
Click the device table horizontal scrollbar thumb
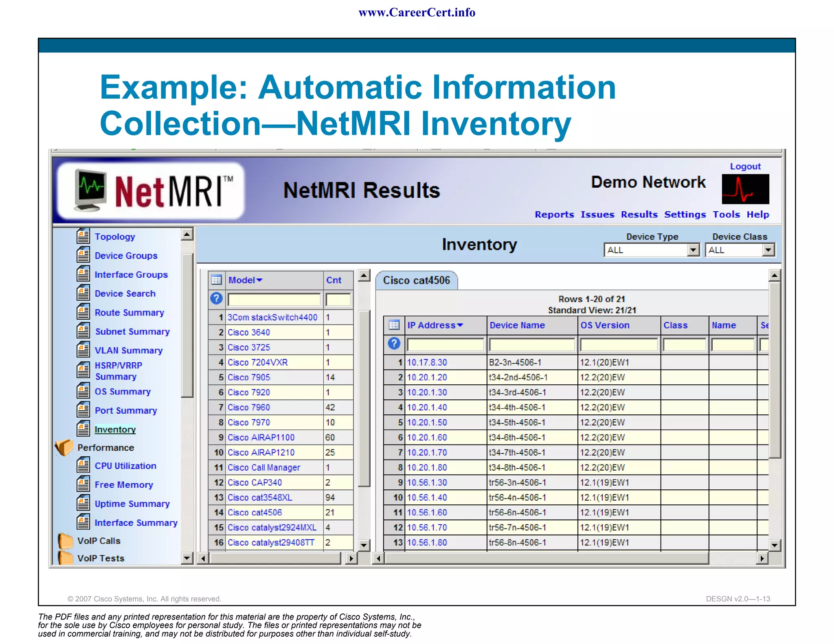point(547,558)
